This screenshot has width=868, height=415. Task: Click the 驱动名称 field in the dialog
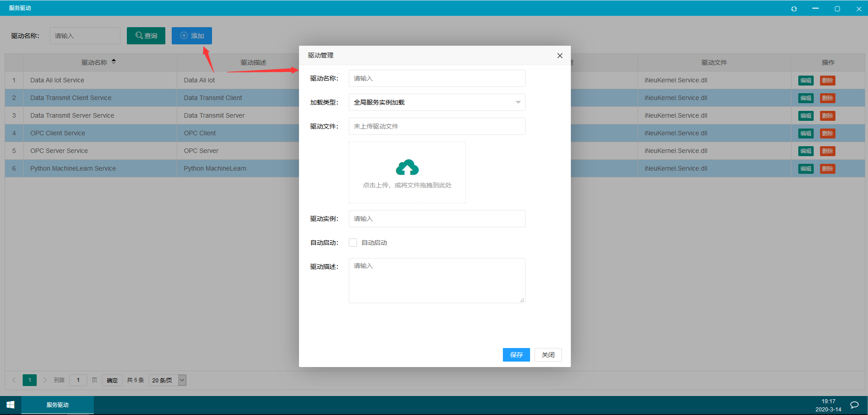click(437, 78)
